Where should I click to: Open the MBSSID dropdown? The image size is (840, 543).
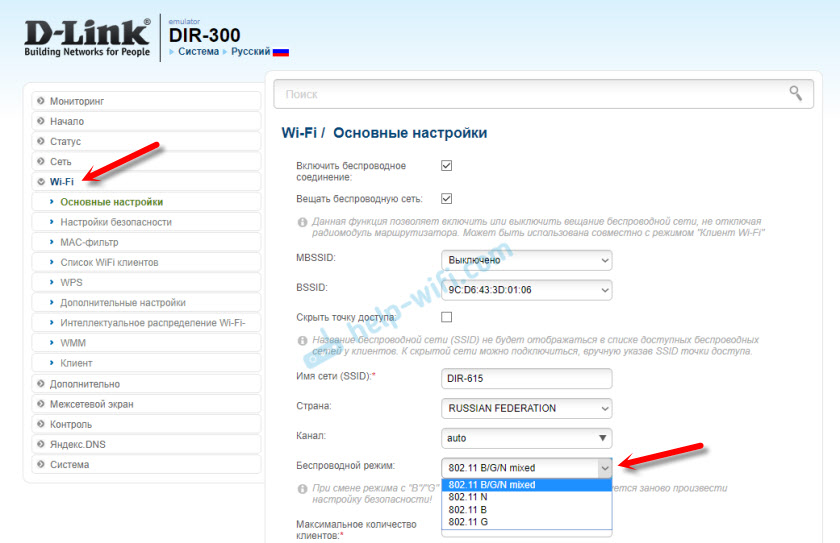(x=526, y=260)
